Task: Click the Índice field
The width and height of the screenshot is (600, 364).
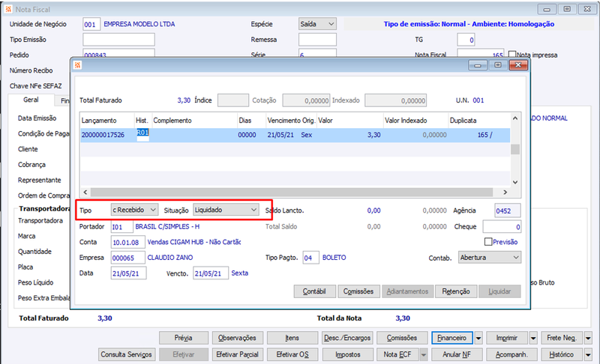Action: [233, 100]
